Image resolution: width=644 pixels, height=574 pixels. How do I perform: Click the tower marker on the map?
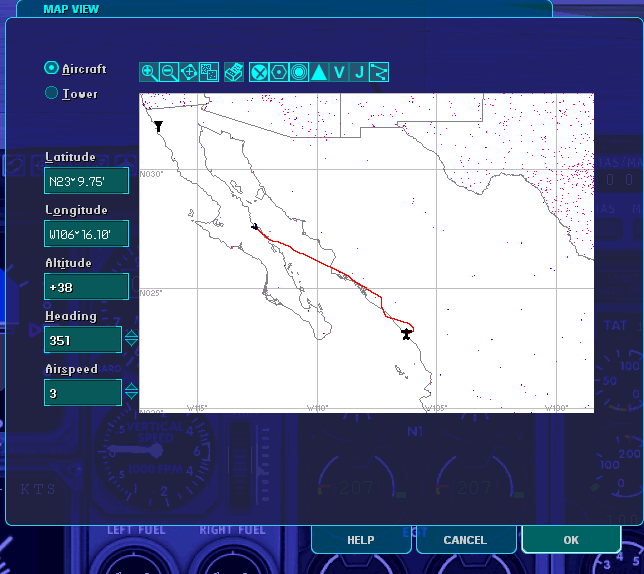pos(158,126)
